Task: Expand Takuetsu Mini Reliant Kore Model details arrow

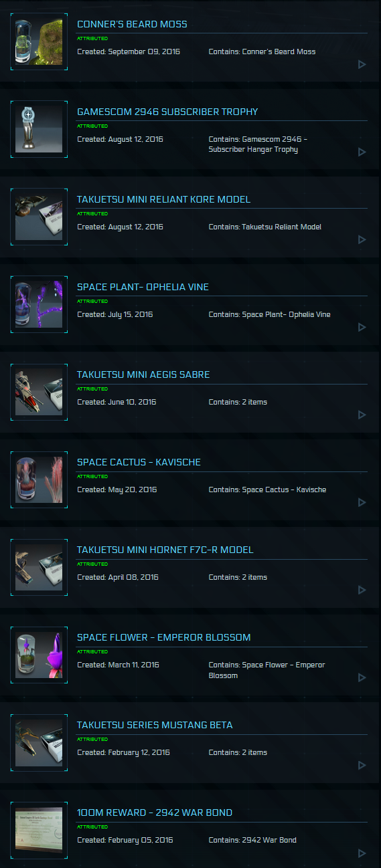Action: coord(362,240)
